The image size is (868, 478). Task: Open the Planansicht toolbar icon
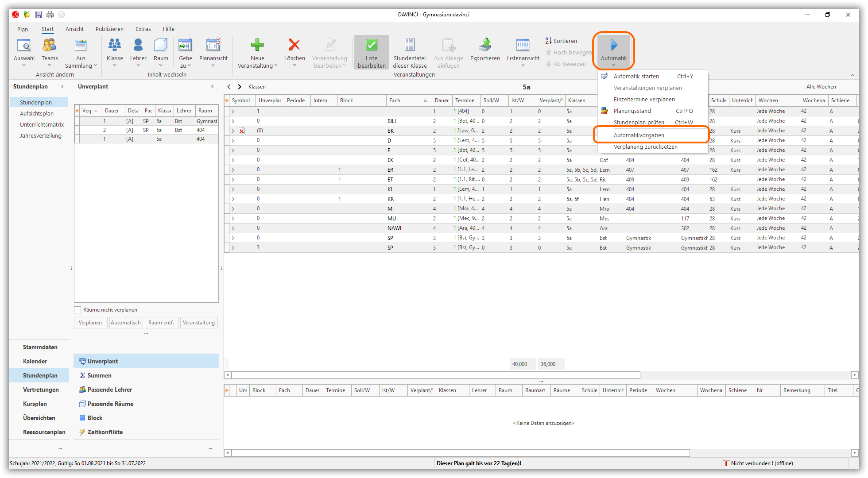(213, 45)
